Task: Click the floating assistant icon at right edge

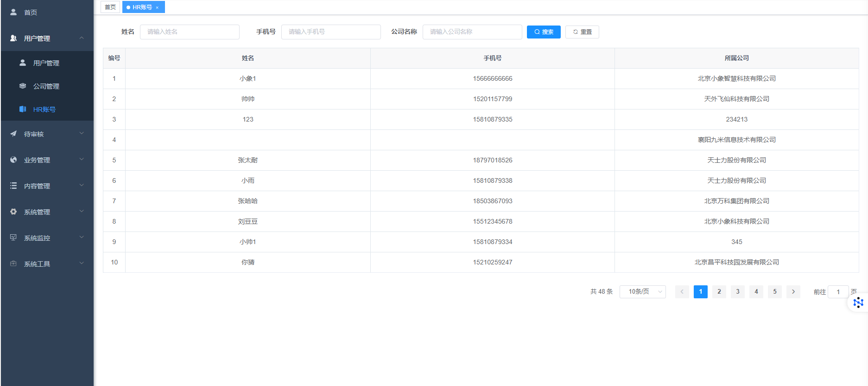Action: (858, 303)
